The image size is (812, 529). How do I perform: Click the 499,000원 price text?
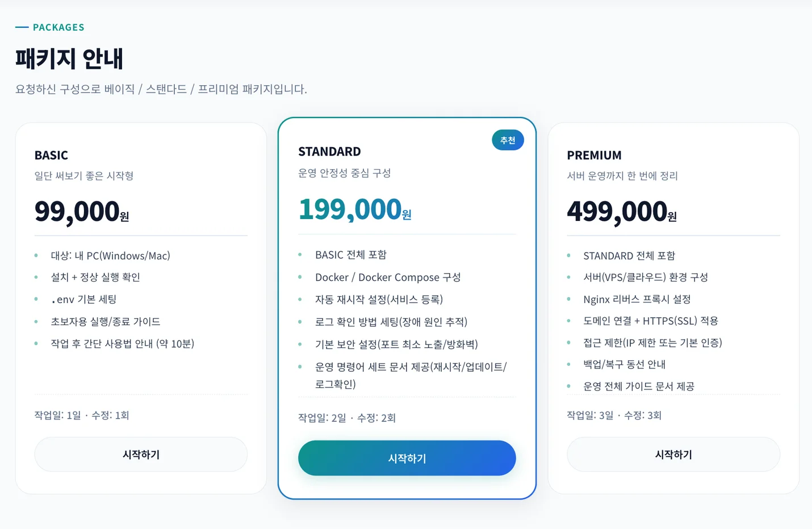(x=620, y=211)
